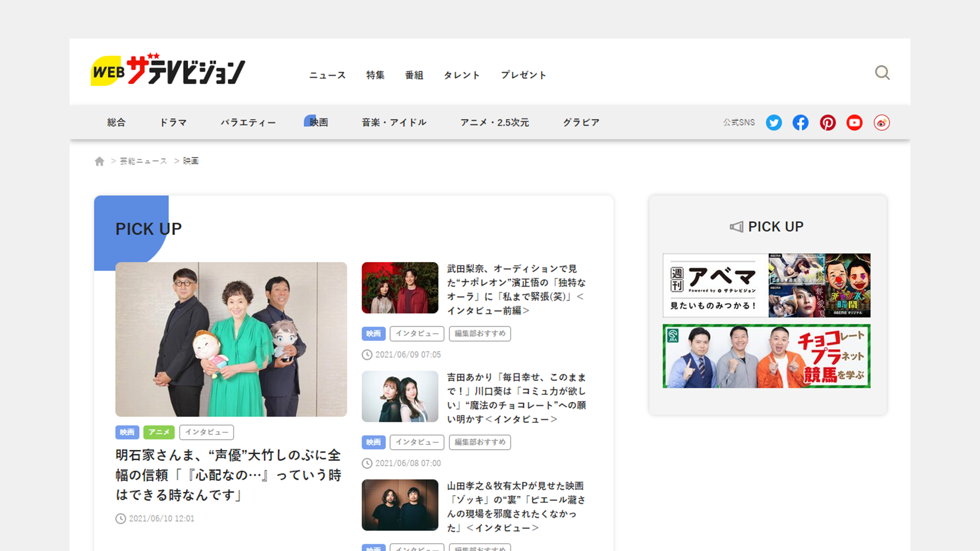The image size is (980, 551).
Task: Click the 映画 breadcrumb link
Action: pos(191,161)
